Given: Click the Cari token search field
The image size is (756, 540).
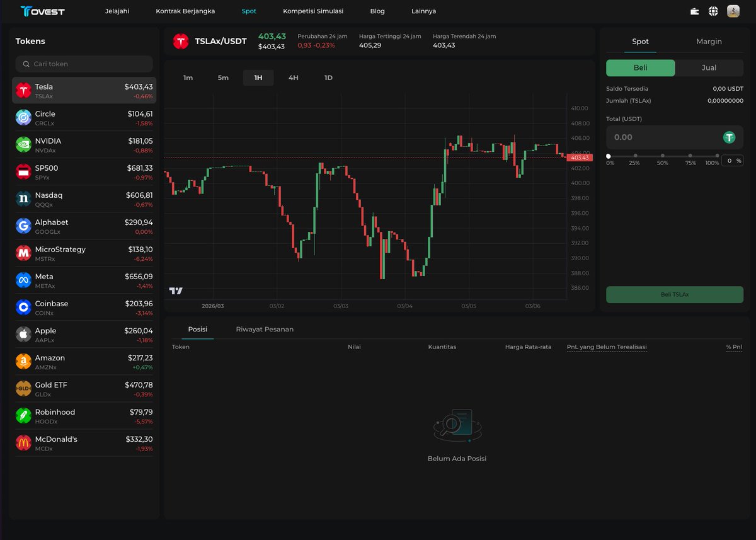Looking at the screenshot, I should coord(84,64).
